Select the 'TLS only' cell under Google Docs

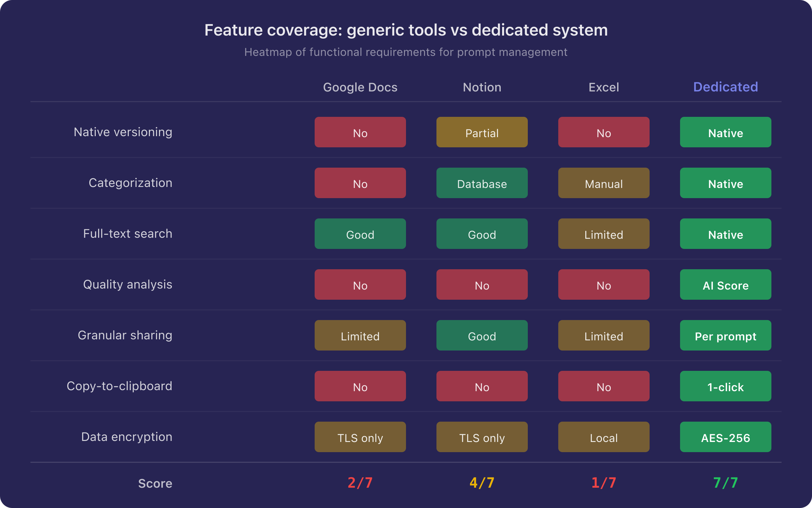(360, 437)
